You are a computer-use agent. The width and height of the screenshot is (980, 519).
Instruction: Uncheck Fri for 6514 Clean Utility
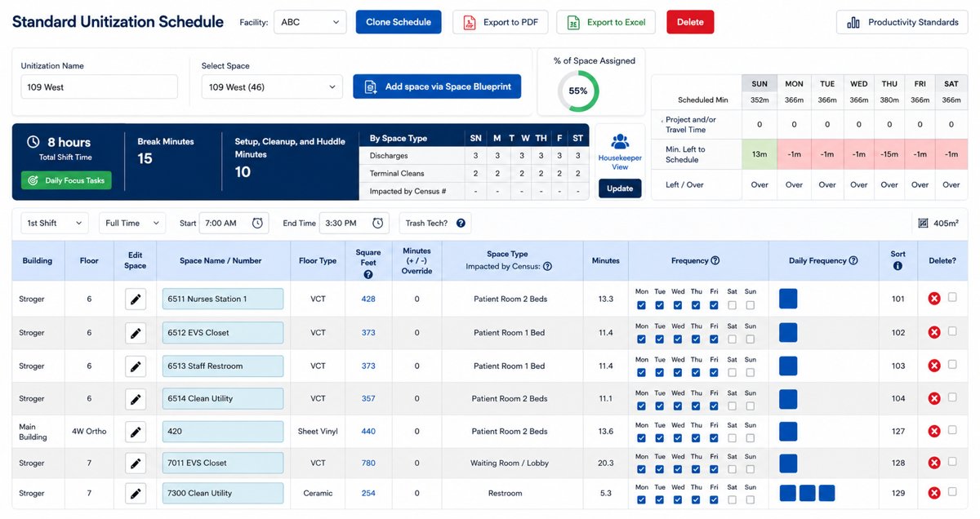point(714,405)
